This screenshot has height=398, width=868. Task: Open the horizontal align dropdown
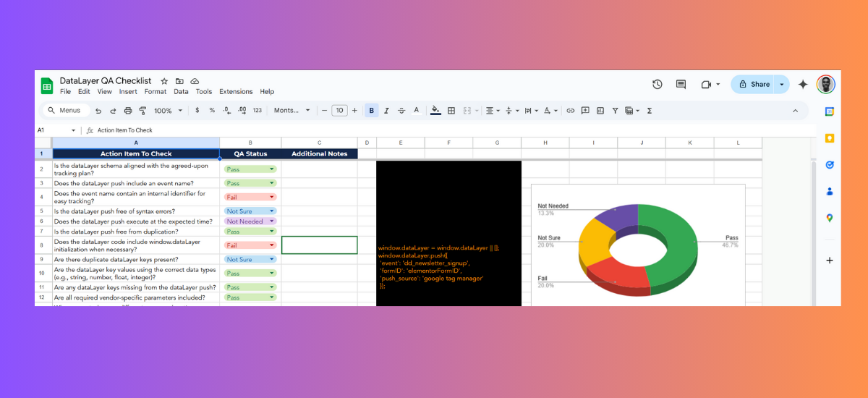(x=492, y=111)
